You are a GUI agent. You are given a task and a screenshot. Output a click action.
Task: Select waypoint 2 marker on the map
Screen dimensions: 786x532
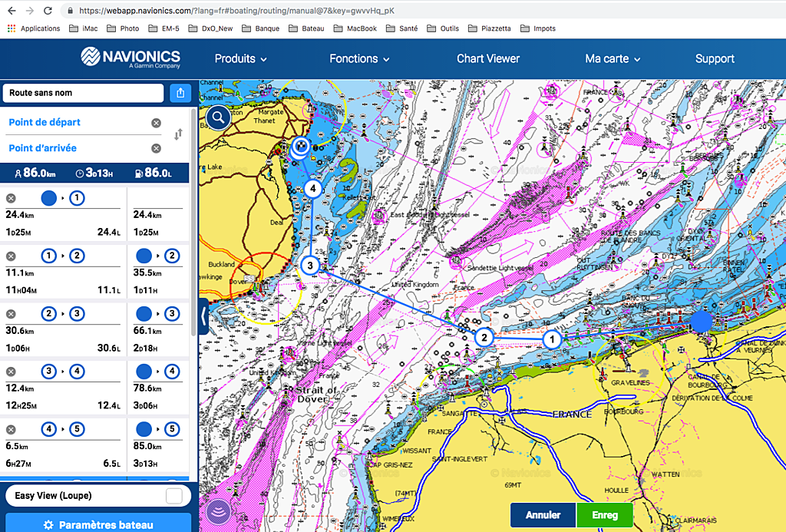pyautogui.click(x=484, y=338)
